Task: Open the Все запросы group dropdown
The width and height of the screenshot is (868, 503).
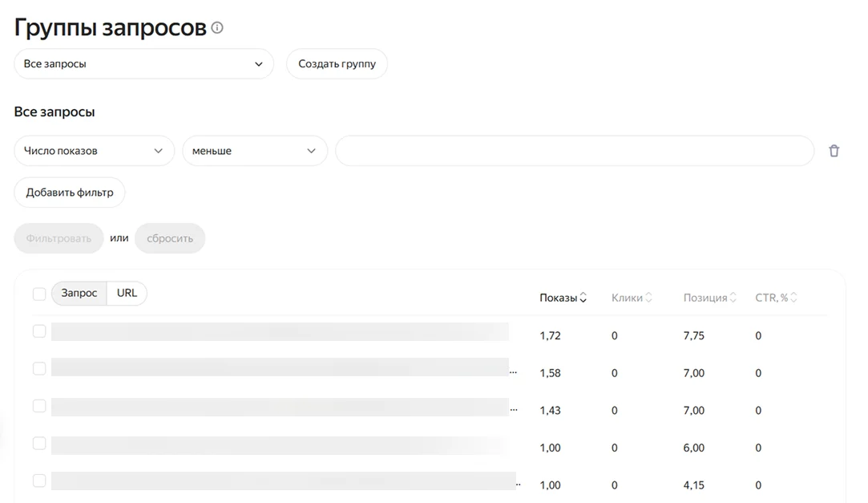Action: (144, 64)
